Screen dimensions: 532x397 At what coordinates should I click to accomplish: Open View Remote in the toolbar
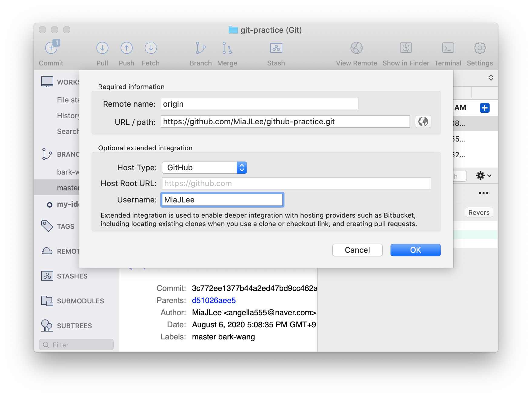pyautogui.click(x=357, y=48)
